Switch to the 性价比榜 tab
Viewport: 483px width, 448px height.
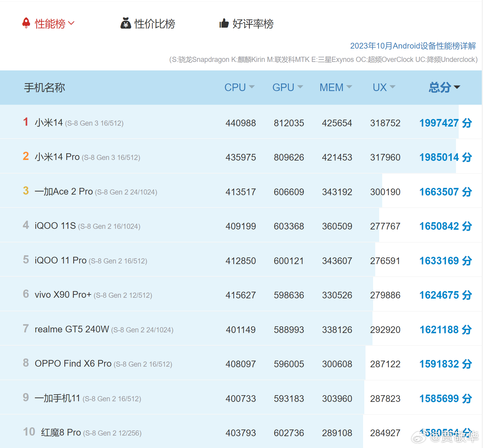pos(155,24)
